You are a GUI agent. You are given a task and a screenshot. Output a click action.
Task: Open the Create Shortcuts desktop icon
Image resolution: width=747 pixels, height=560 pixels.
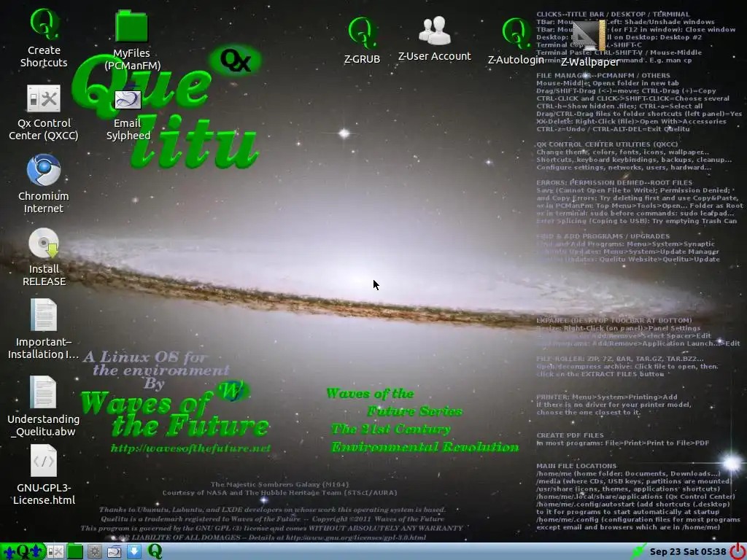click(44, 25)
